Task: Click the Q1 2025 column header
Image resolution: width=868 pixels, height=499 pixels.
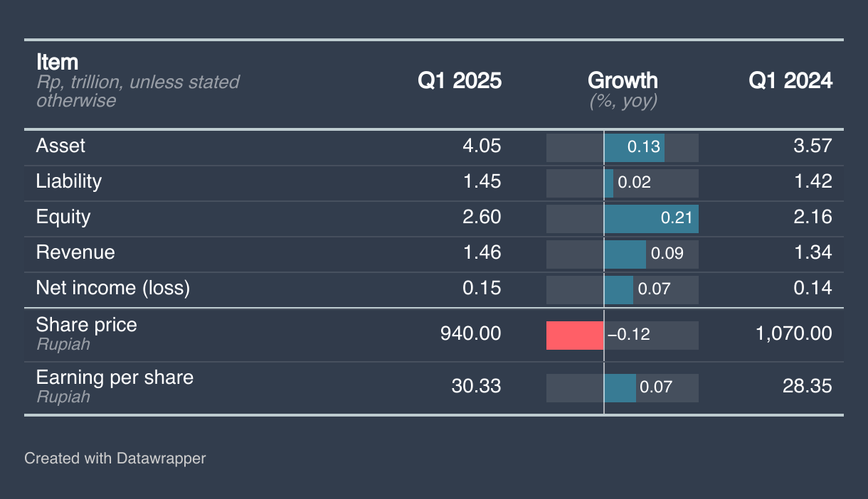Action: (459, 81)
